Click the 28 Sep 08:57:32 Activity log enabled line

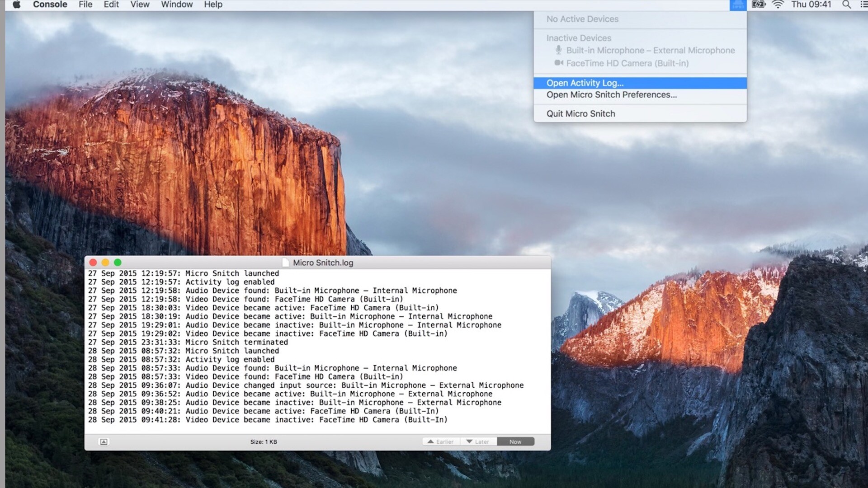tap(181, 359)
